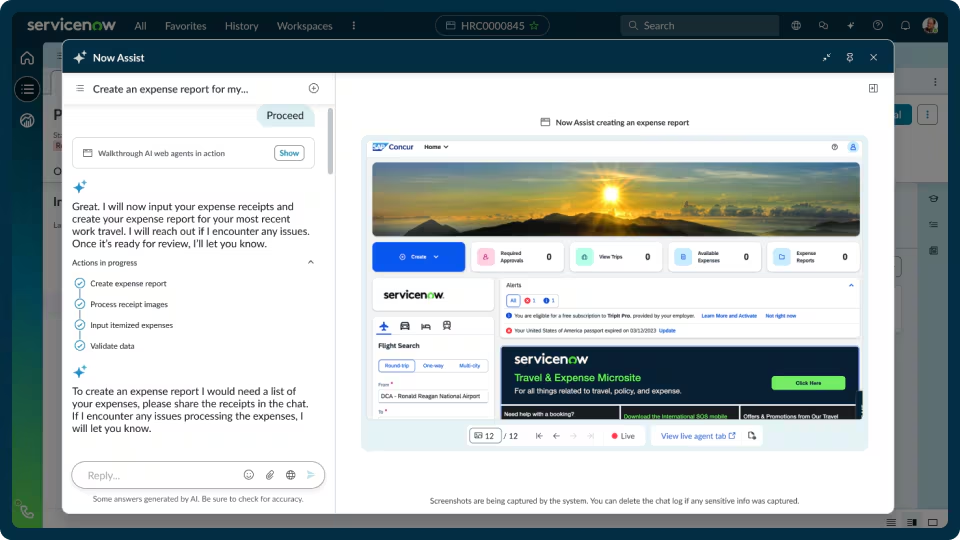Toggle the side panel layout icon

873,88
